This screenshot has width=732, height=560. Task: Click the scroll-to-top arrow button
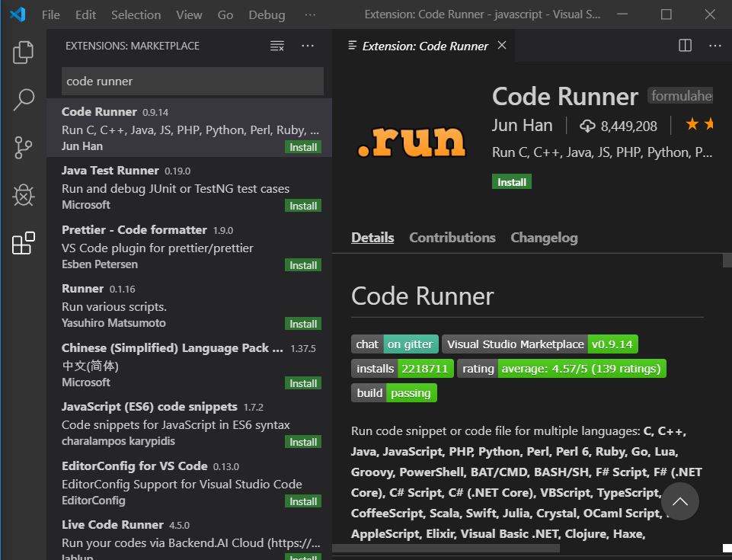point(679,501)
